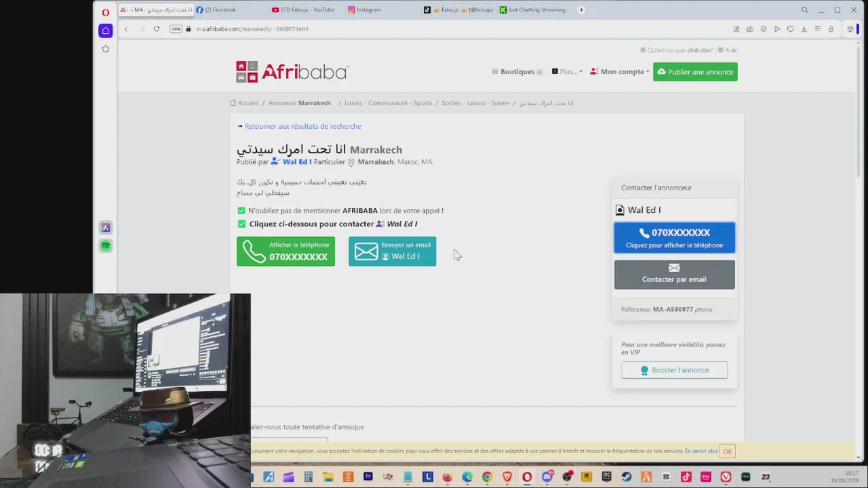Open the edit/pinboard toolbar icon
Image resolution: width=868 pixels, height=488 pixels.
click(736, 29)
